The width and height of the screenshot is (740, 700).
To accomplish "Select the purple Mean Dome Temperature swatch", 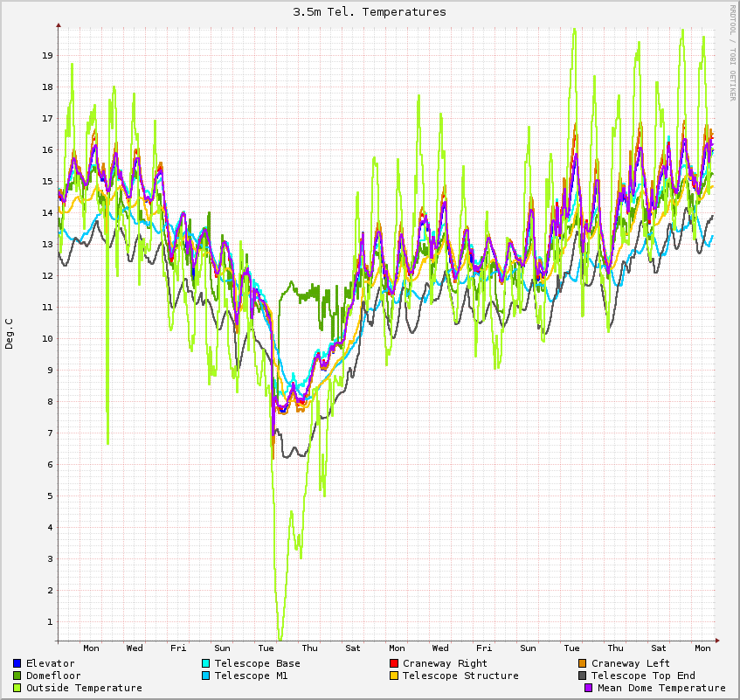I will click(589, 688).
